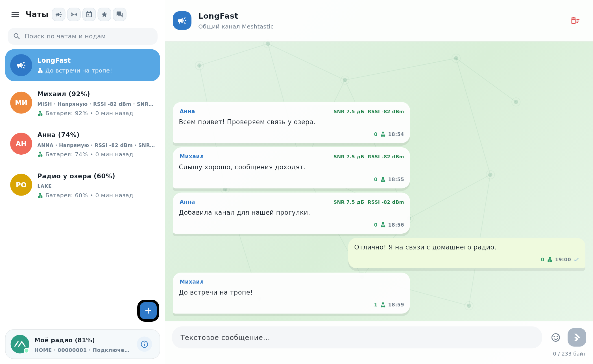Click the hop icon beside 18:54

pos(383,134)
